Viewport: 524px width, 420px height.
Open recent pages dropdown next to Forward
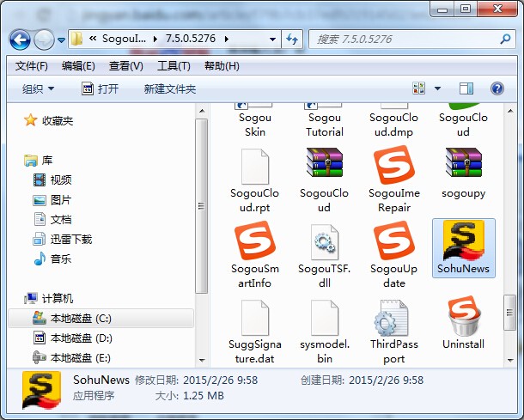pos(61,40)
